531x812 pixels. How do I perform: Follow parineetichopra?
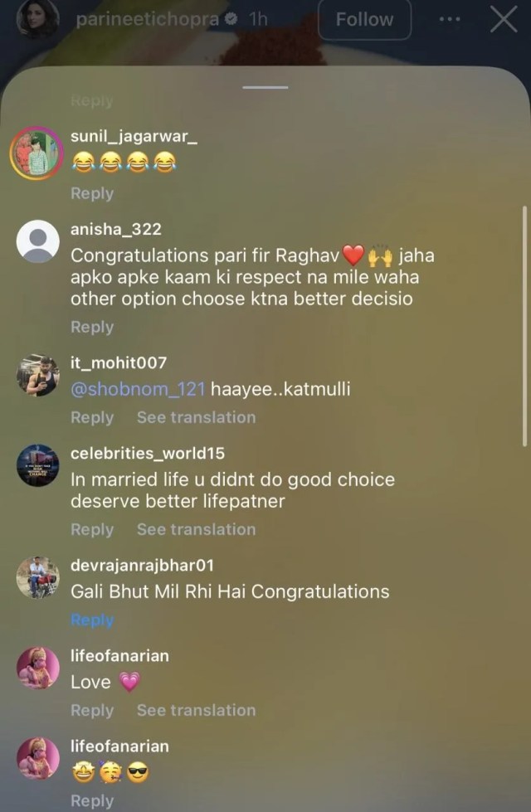pos(364,19)
